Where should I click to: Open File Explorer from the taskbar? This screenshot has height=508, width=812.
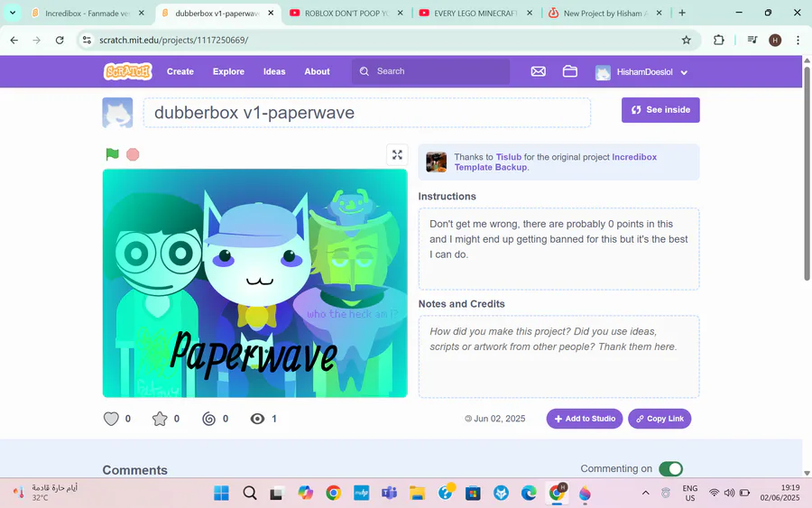click(x=417, y=493)
